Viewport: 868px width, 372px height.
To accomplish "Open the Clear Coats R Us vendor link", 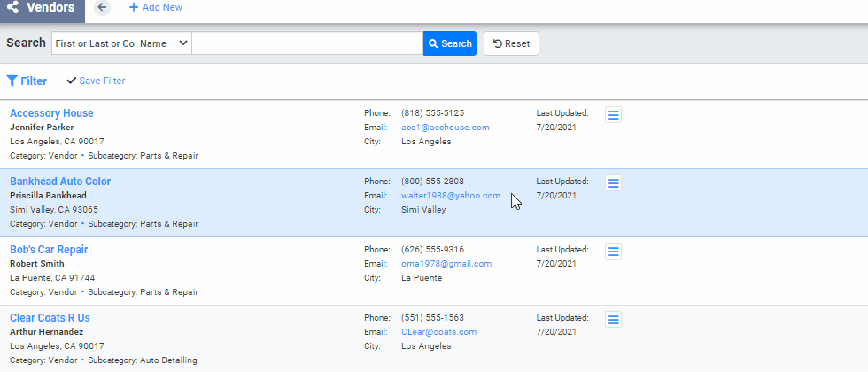I will [50, 318].
